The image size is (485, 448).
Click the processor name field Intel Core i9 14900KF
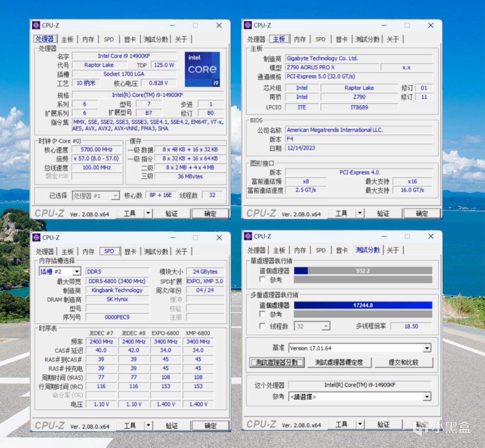click(x=124, y=56)
